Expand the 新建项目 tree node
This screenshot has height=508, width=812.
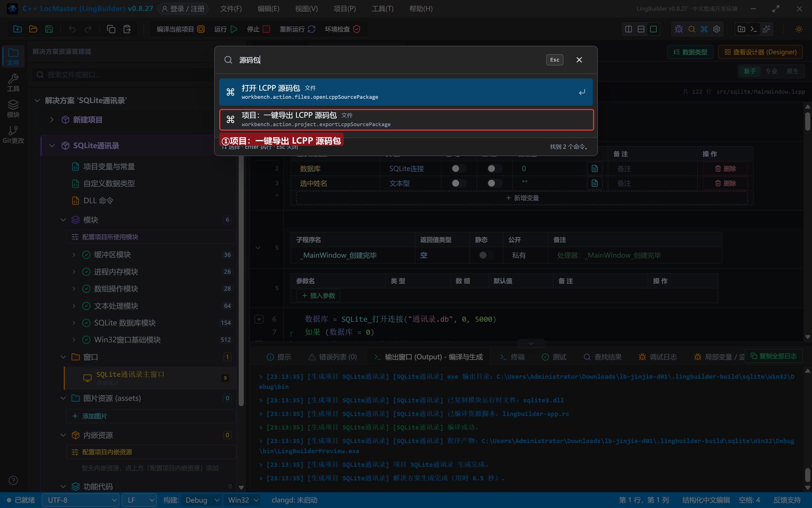click(52, 120)
